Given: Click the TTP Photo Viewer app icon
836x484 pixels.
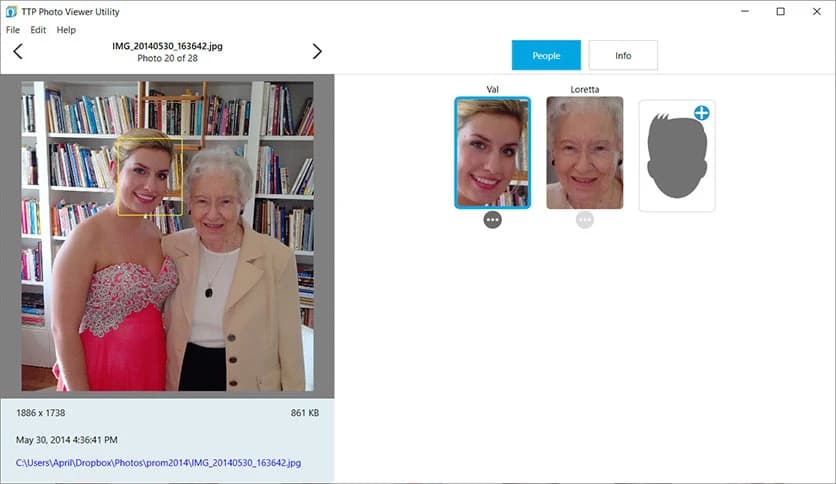Looking at the screenshot, I should pos(11,11).
